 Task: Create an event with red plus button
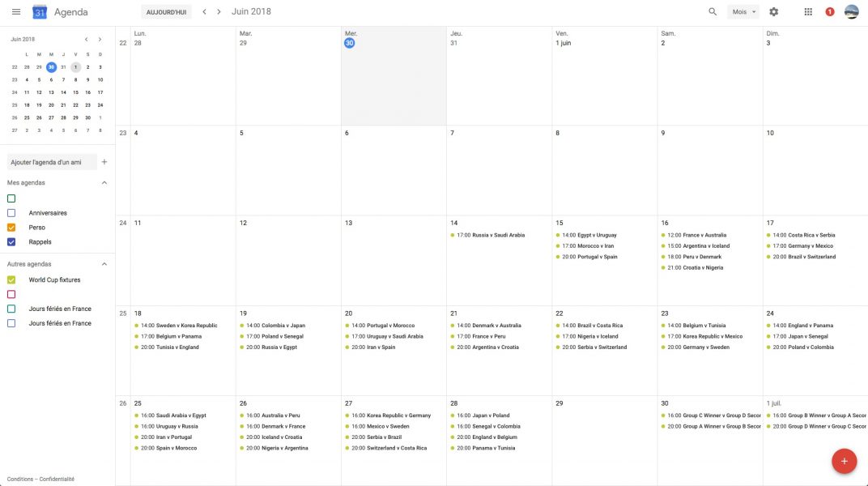pos(845,461)
